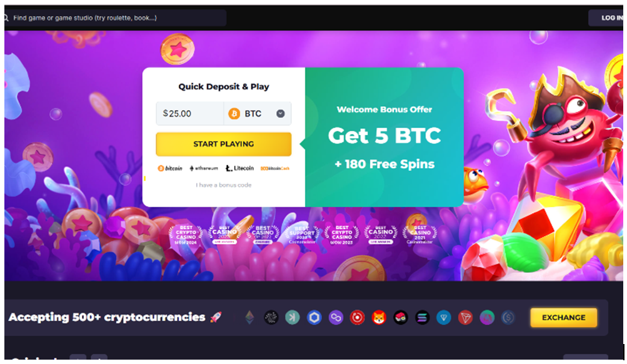Select the Kaspa teal K icon

[x=293, y=318]
